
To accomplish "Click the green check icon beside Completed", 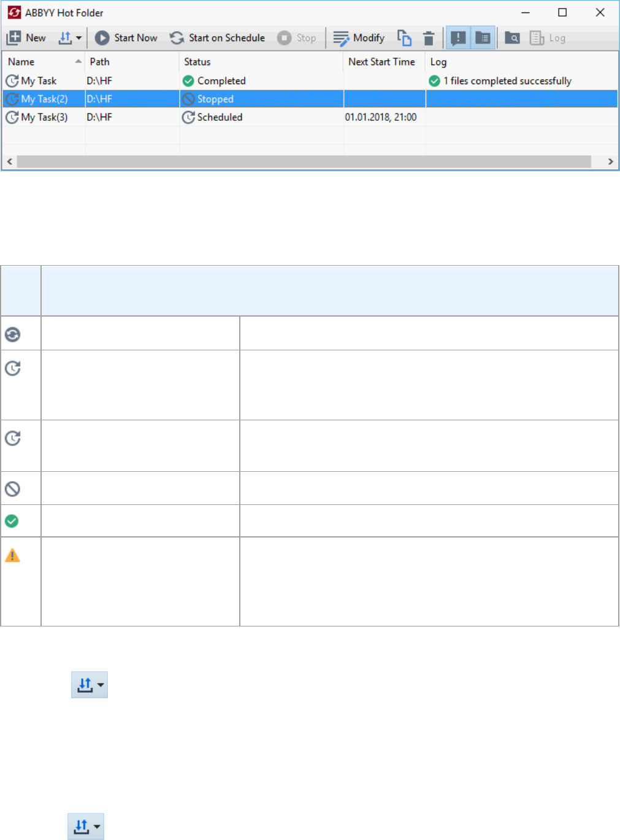I will coord(188,81).
